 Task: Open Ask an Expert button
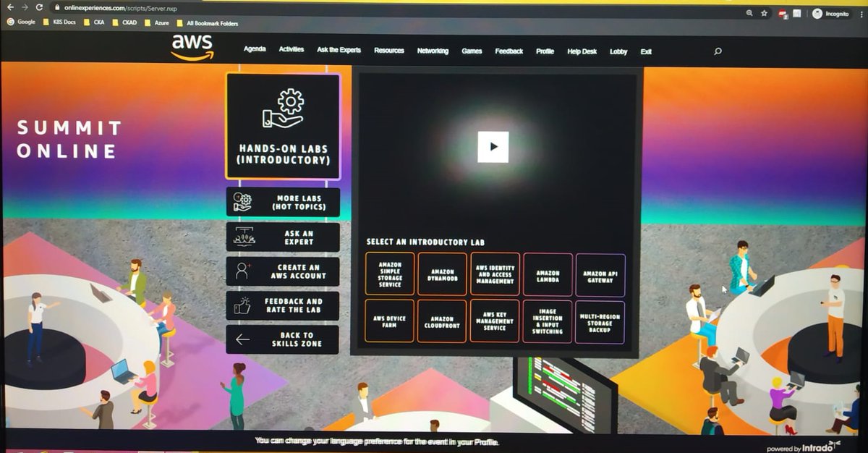(x=283, y=237)
